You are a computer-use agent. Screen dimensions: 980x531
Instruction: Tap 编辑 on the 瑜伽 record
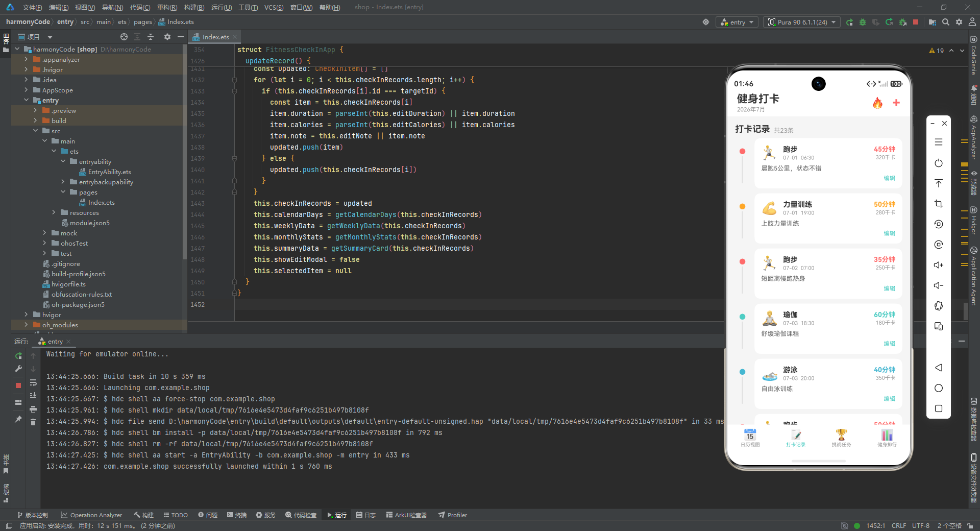[x=890, y=344]
